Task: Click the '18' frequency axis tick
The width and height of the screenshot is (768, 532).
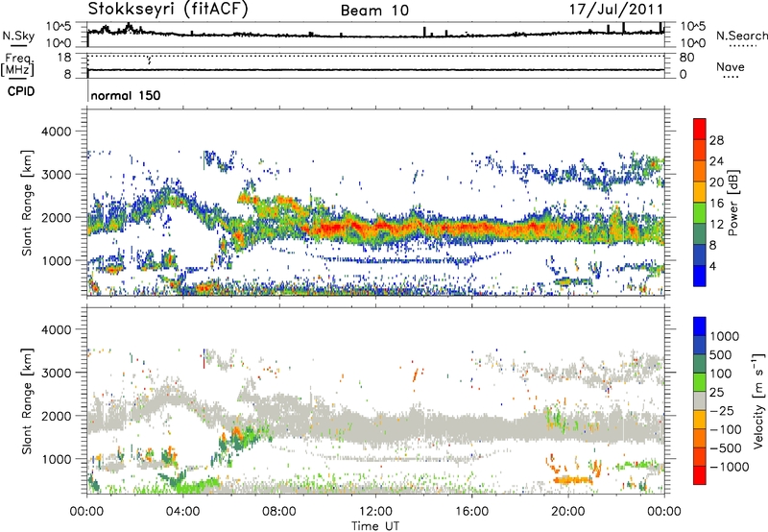Action: coord(64,58)
